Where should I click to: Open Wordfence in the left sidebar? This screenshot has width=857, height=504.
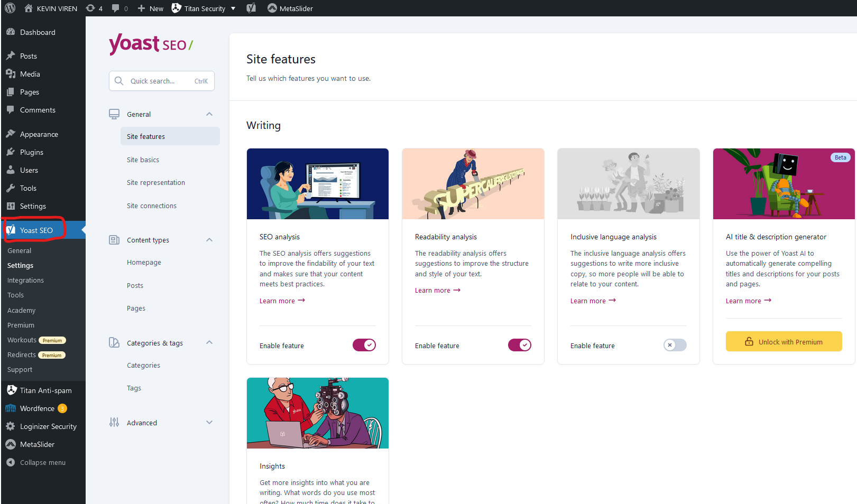[37, 408]
